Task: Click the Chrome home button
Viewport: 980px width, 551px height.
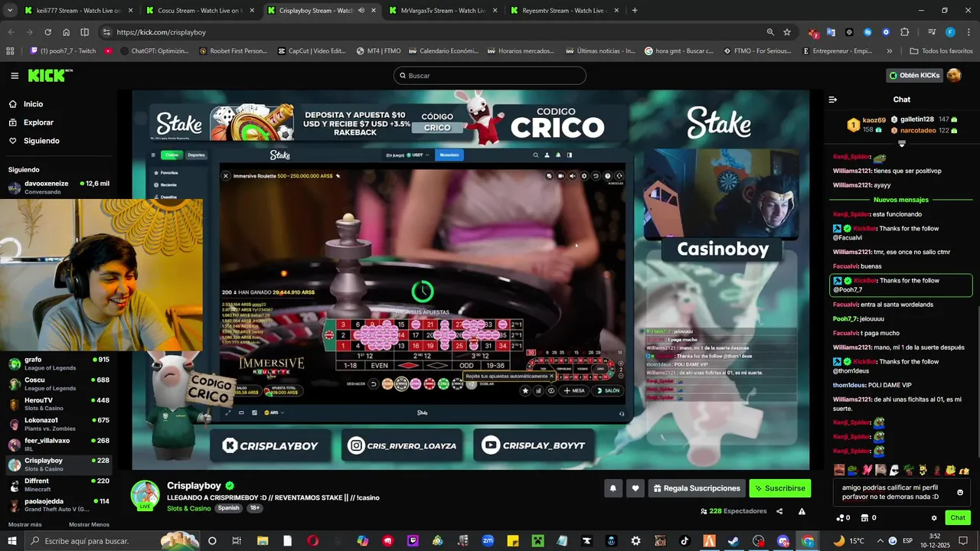Action: (x=67, y=32)
